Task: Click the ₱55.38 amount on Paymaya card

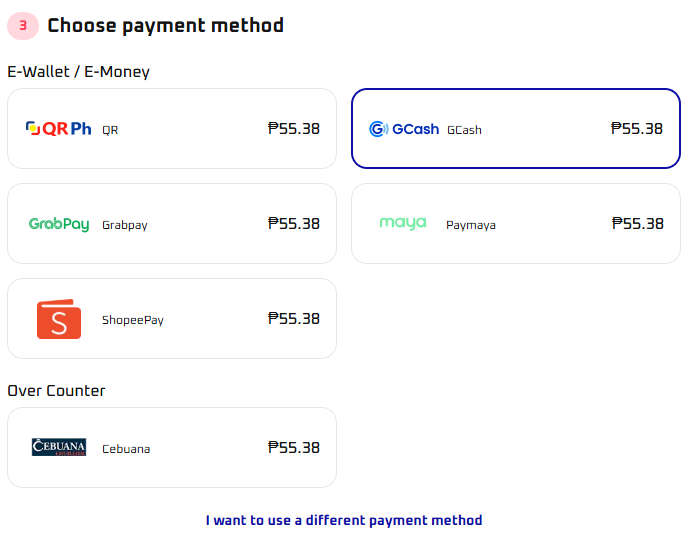Action: 638,223
